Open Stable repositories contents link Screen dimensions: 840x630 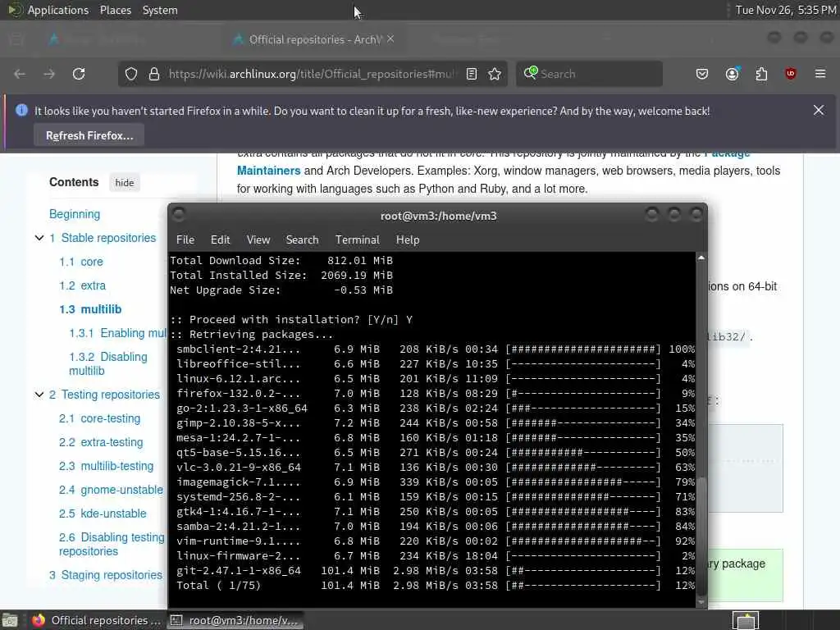click(108, 238)
